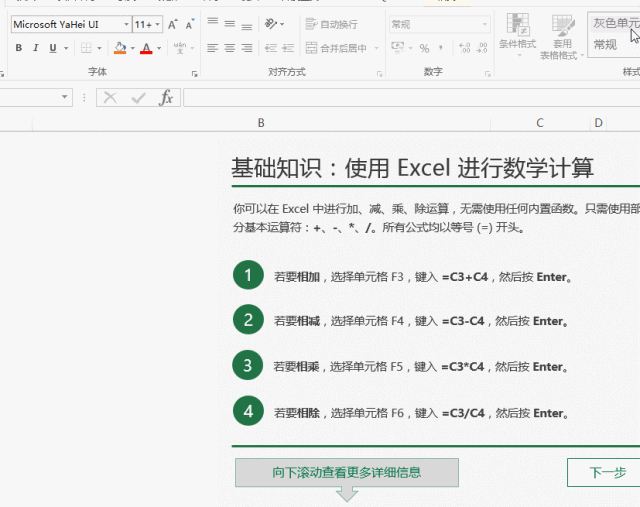Cancel formula entry with X
The image size is (640, 507).
(x=110, y=98)
